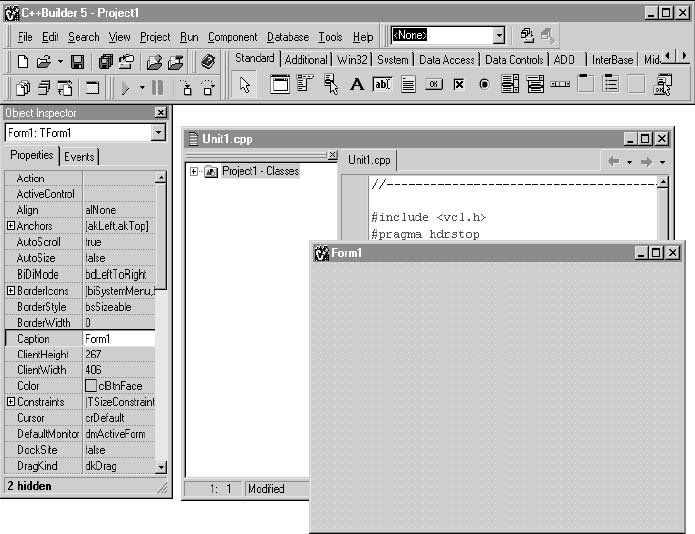The height and width of the screenshot is (534, 695).
Task: Click the Remove file from project icon
Action: click(x=176, y=62)
